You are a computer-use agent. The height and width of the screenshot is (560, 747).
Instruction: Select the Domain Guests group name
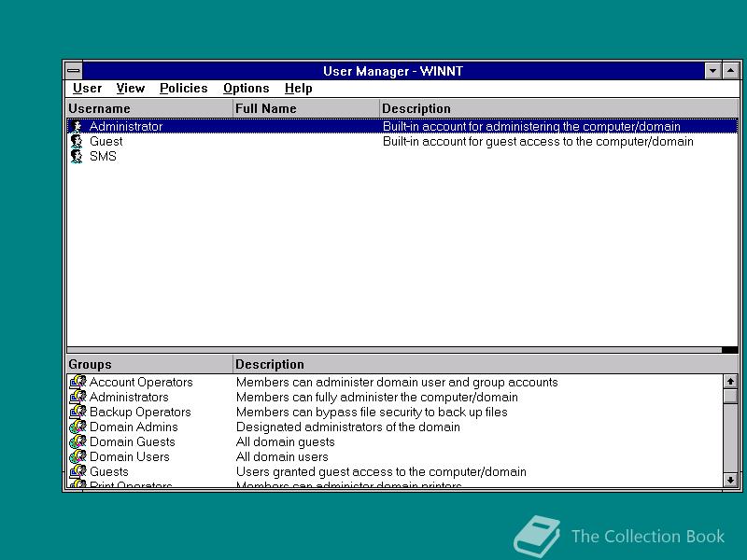[x=132, y=441]
